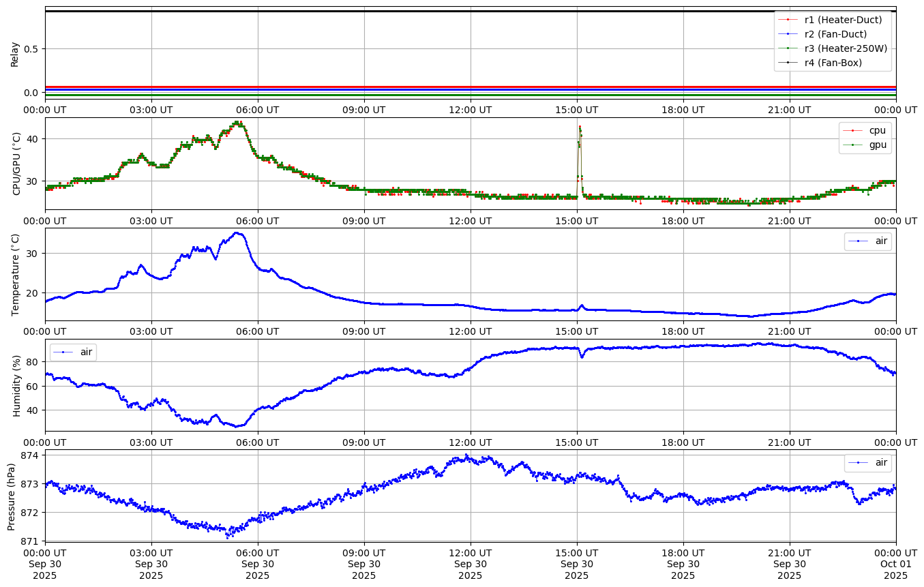Click the Temperature (°C) y-axis label

coord(16,274)
